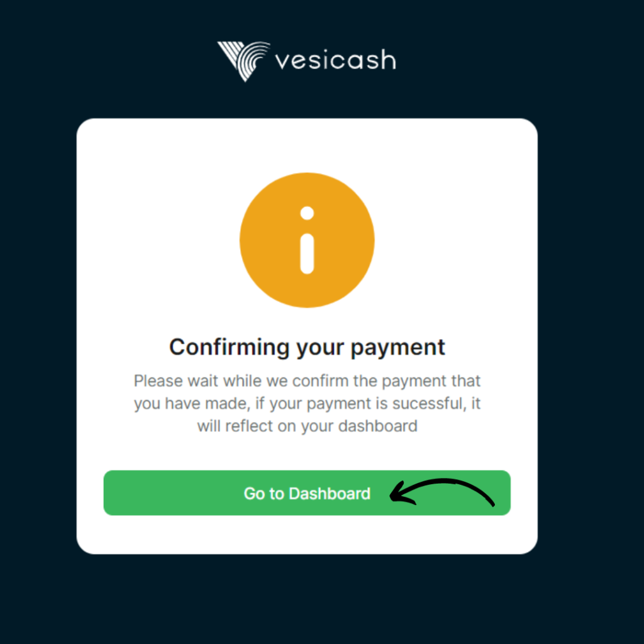The width and height of the screenshot is (644, 644).
Task: Click the you have made text line
Action: [191, 404]
